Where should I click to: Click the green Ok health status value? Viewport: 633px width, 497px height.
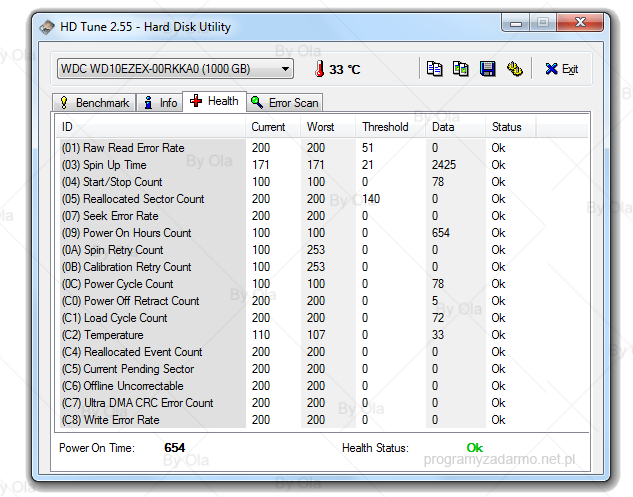click(474, 447)
